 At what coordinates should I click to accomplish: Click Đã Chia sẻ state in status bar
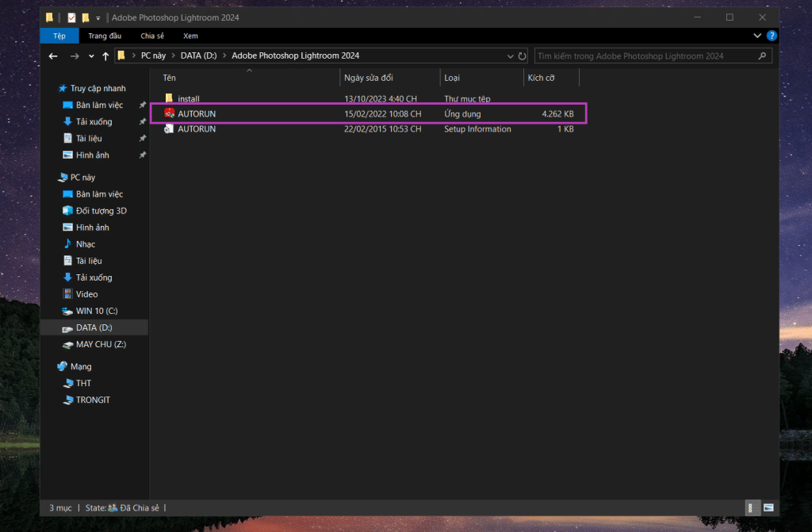coord(140,507)
